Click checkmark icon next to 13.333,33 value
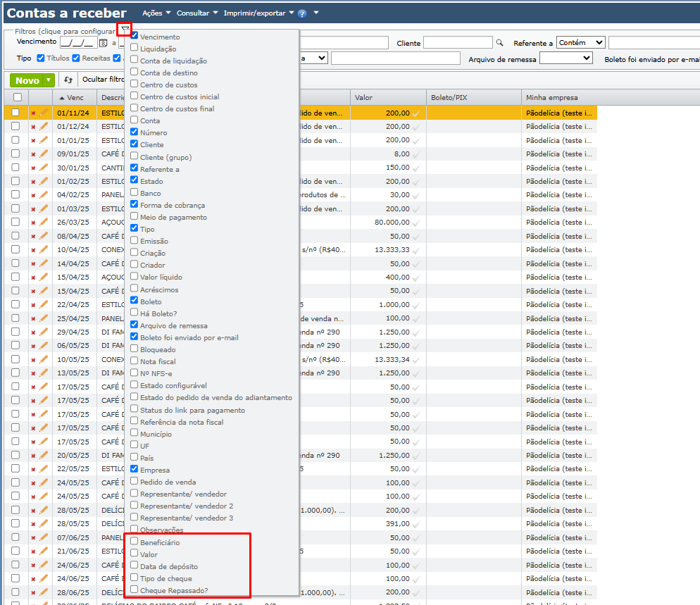The image size is (700, 605). [x=416, y=251]
